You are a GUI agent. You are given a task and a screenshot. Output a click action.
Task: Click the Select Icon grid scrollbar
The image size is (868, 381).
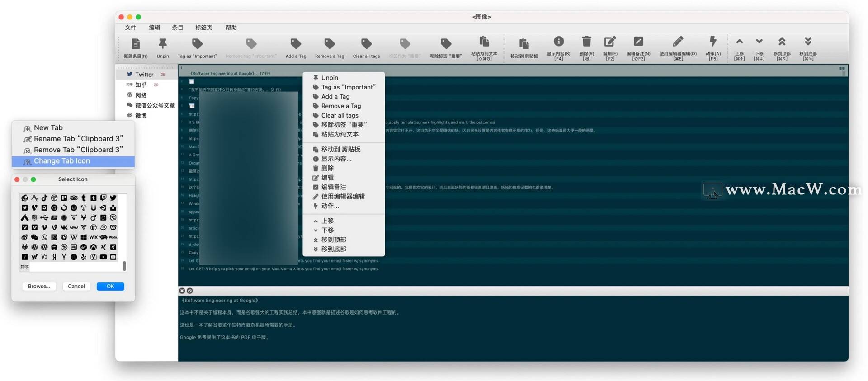click(x=124, y=266)
